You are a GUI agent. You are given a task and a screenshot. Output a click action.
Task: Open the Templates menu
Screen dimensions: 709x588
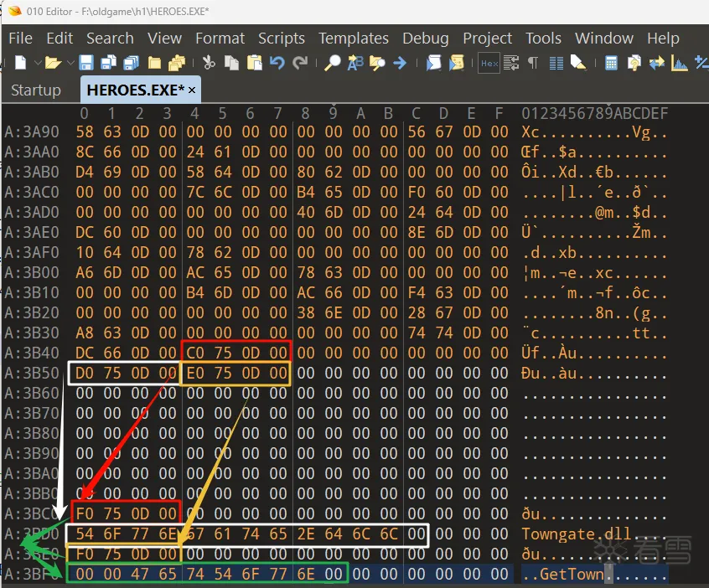353,39
